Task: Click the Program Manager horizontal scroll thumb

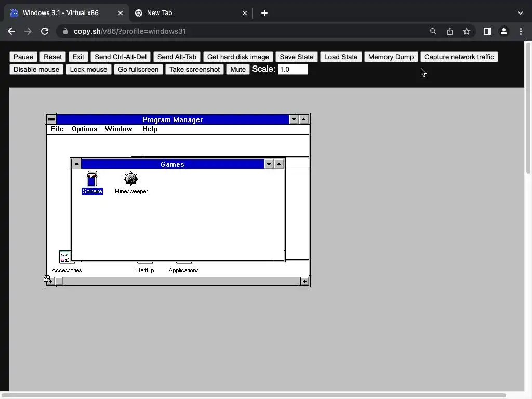Action: pos(59,281)
